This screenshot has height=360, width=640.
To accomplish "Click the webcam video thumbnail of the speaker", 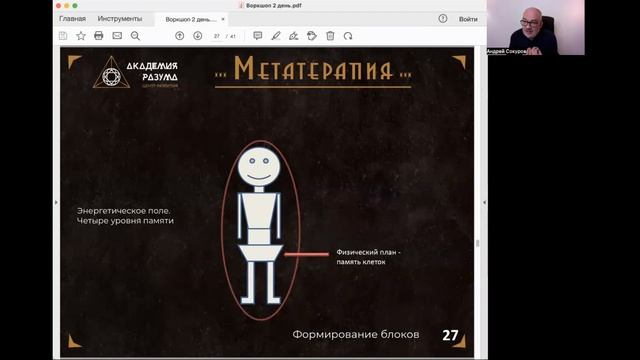I will [536, 27].
